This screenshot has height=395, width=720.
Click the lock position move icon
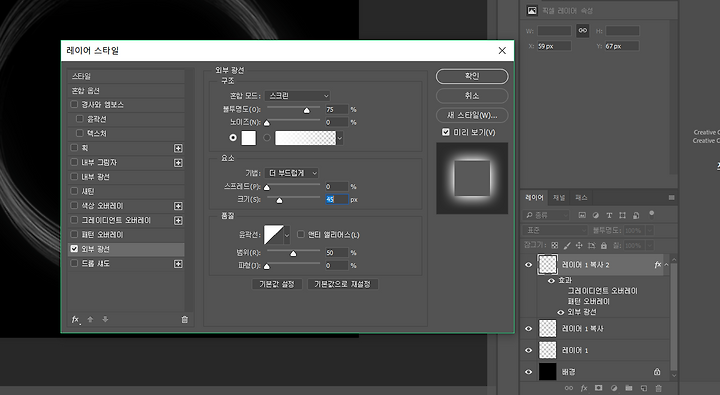tap(579, 245)
